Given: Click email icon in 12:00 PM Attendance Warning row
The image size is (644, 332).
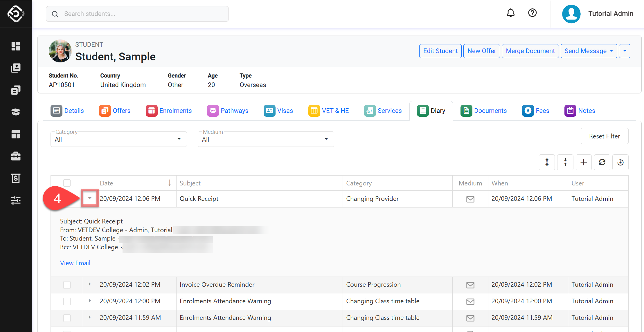Looking at the screenshot, I should (470, 302).
